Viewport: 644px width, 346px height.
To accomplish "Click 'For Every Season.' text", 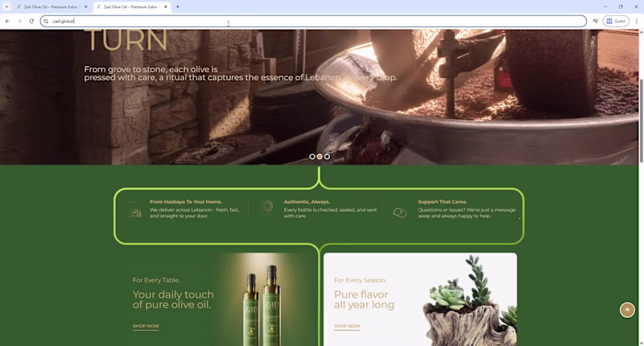I will point(360,280).
